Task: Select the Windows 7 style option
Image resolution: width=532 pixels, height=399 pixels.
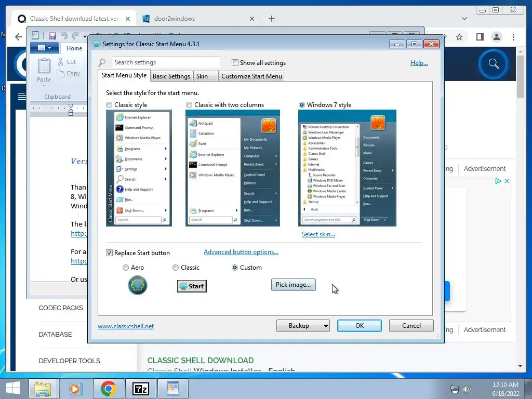Action: (302, 105)
